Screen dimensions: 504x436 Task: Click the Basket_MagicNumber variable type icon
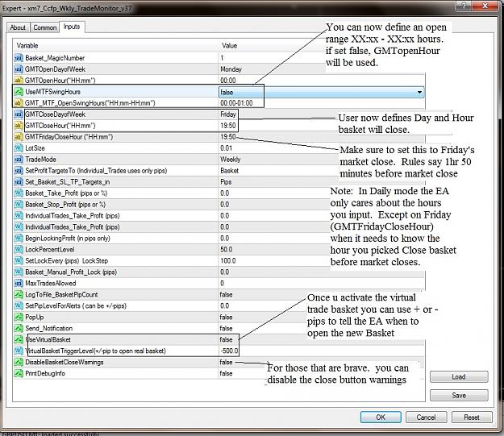[19, 58]
